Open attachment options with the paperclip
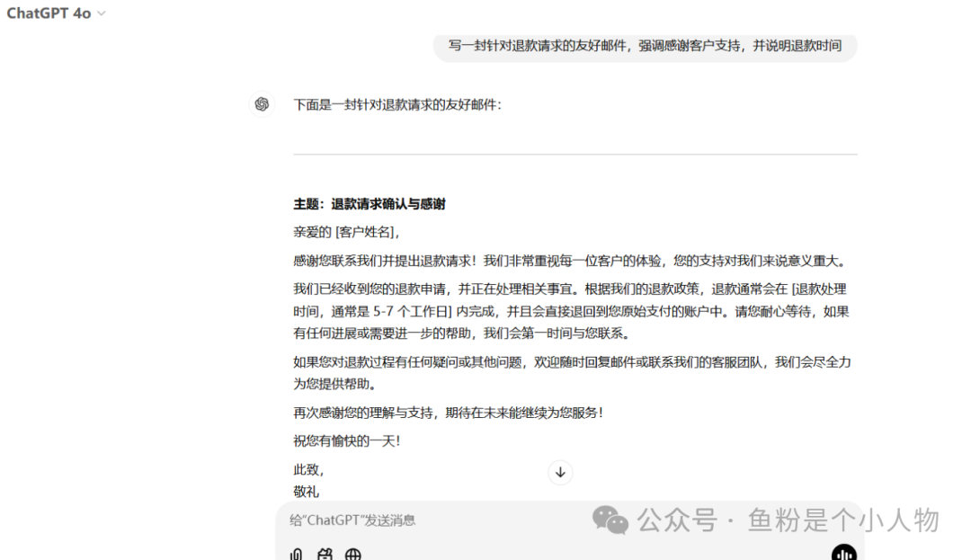 pyautogui.click(x=295, y=554)
